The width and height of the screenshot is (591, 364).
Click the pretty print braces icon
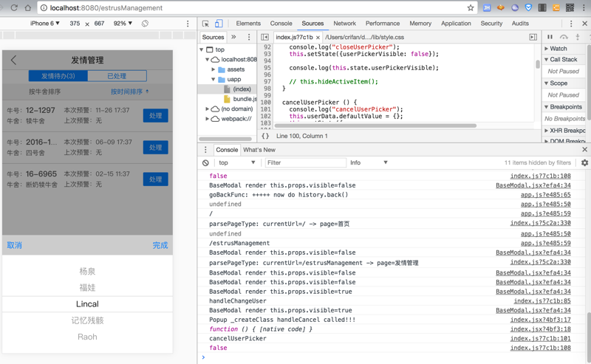(x=265, y=136)
